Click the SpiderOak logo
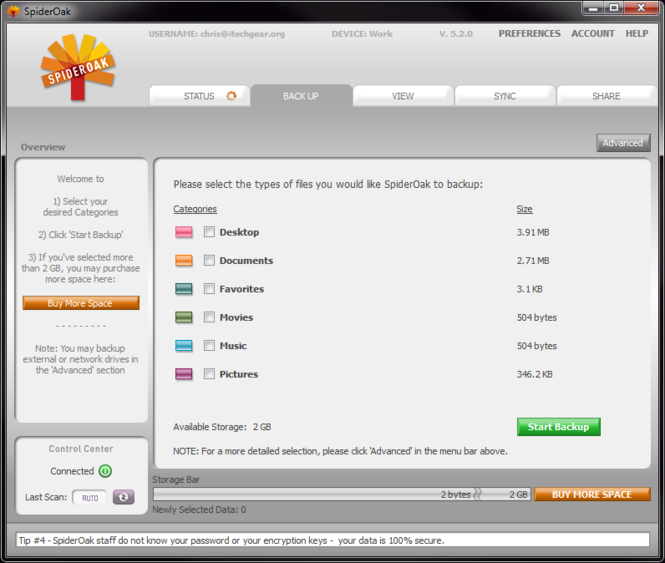Viewport: 665px width, 563px height. coord(78,67)
